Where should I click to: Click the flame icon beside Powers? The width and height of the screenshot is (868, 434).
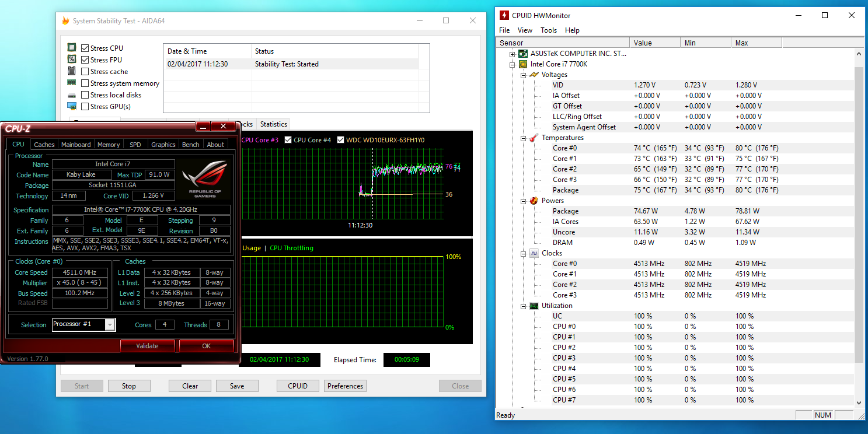tap(534, 201)
